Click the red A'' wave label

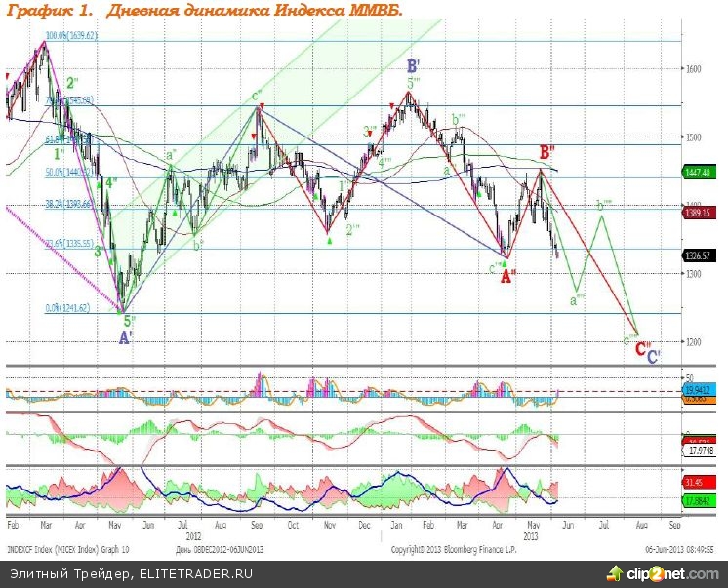507,277
